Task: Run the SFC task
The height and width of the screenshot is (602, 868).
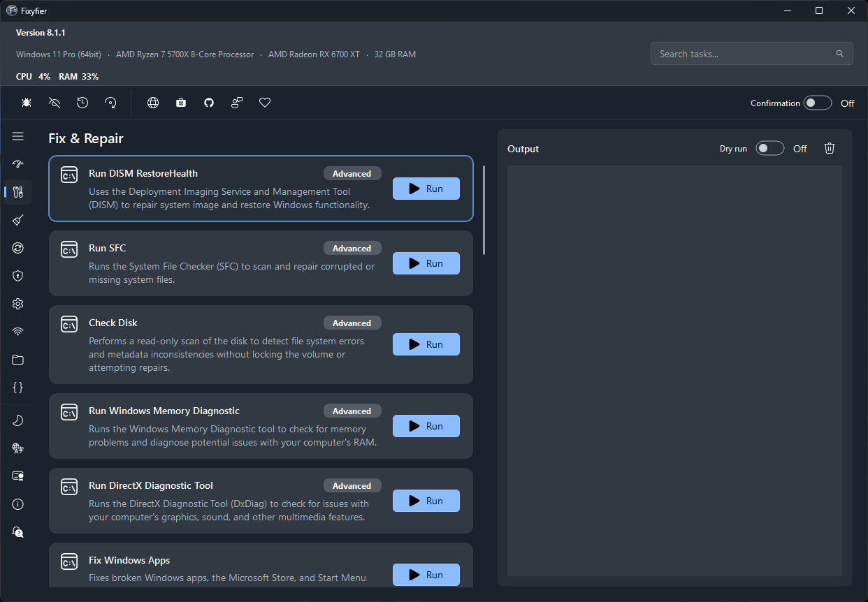Action: [426, 263]
